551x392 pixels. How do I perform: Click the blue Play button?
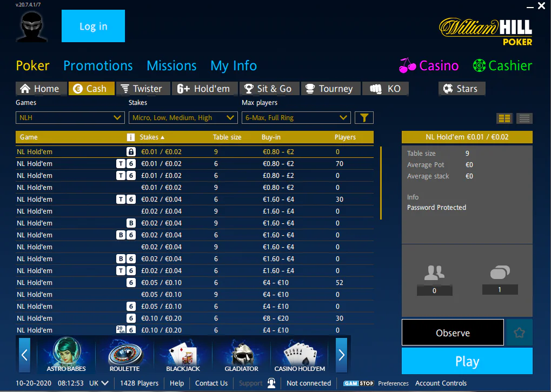[467, 361]
